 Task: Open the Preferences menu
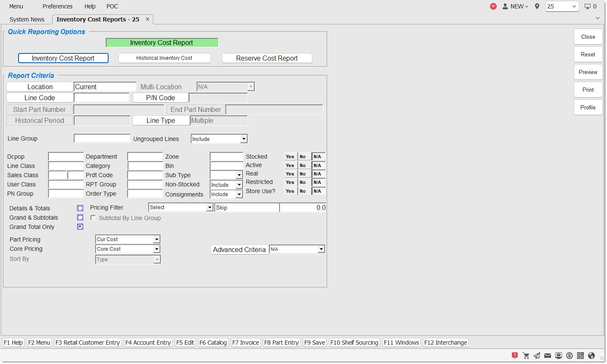coord(57,6)
